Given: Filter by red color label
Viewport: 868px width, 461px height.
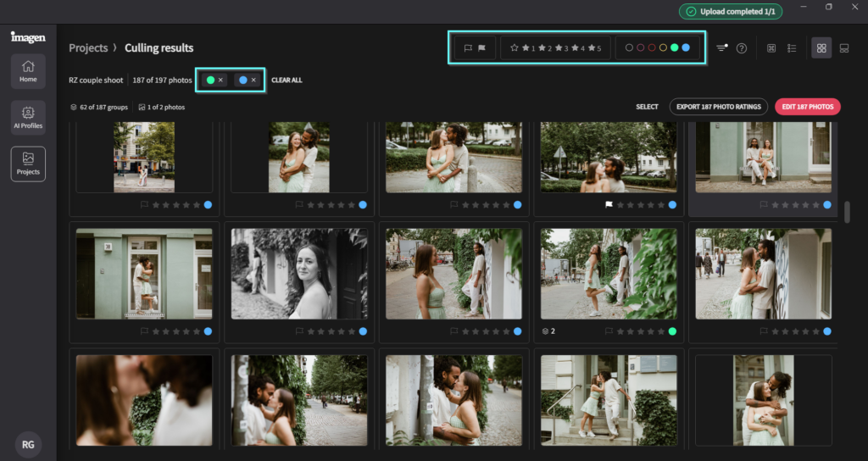Looking at the screenshot, I should pyautogui.click(x=652, y=48).
